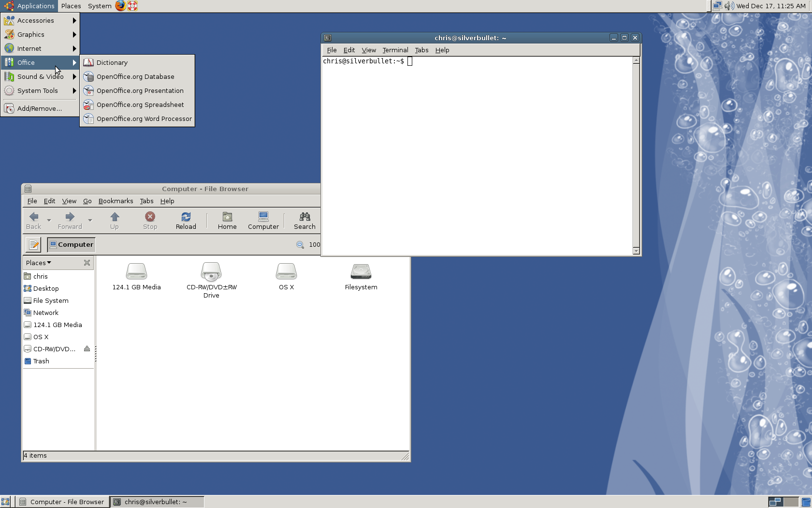Image resolution: width=812 pixels, height=508 pixels.
Task: Open the Bookmarks menu in File Browser
Action: pyautogui.click(x=116, y=201)
